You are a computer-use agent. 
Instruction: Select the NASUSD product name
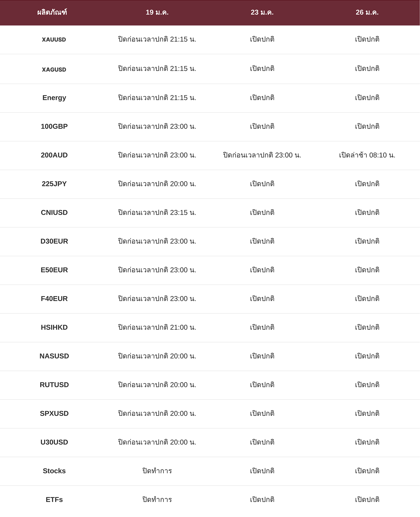[x=54, y=356]
